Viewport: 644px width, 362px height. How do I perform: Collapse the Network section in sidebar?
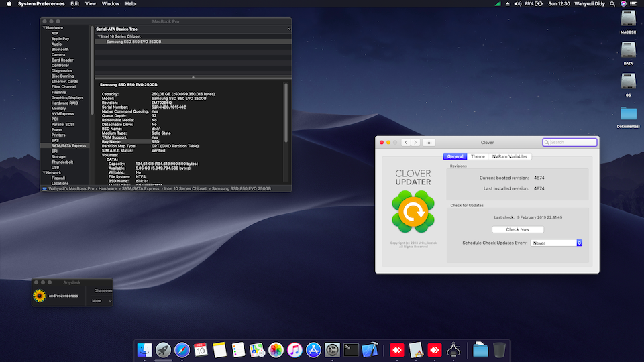[x=44, y=173]
